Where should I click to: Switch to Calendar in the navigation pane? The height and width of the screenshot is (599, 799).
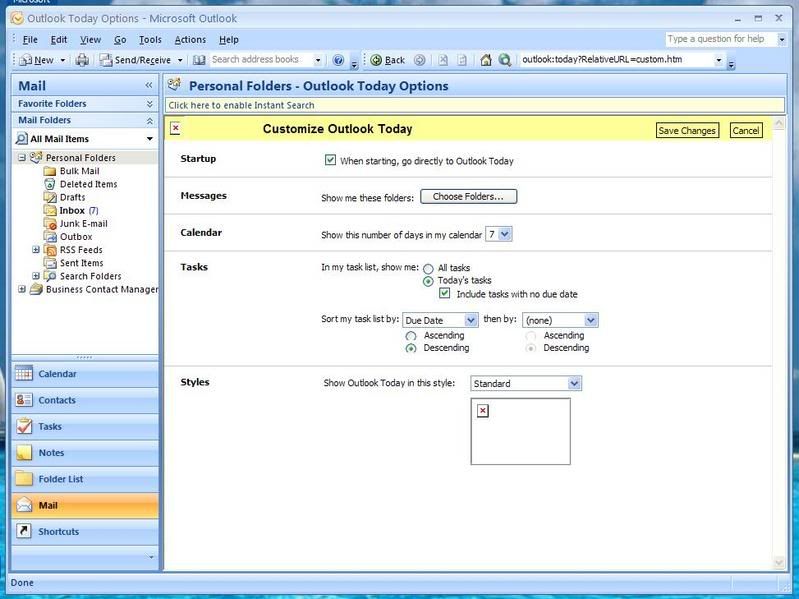(x=57, y=374)
